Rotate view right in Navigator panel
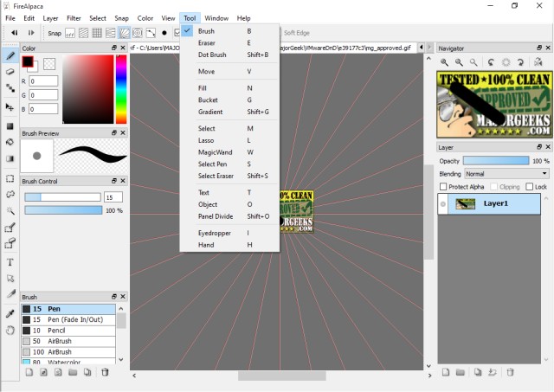The width and height of the screenshot is (554, 392). 520,62
